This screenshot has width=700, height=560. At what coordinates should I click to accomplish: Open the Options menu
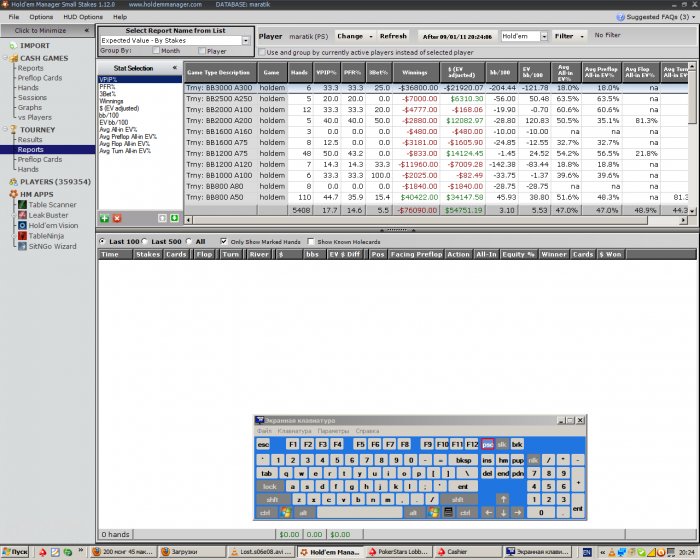click(41, 17)
